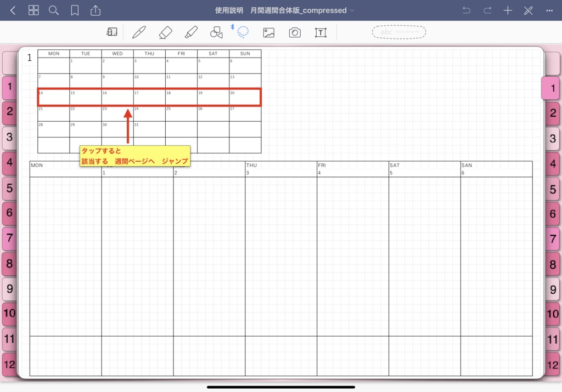The width and height of the screenshot is (562, 392).
Task: Open the zoom window tool
Action: (112, 32)
